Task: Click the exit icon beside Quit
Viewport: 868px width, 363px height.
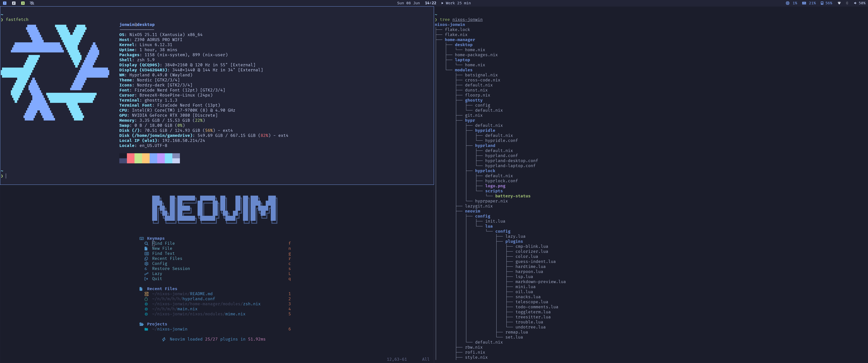Action: coord(146,279)
